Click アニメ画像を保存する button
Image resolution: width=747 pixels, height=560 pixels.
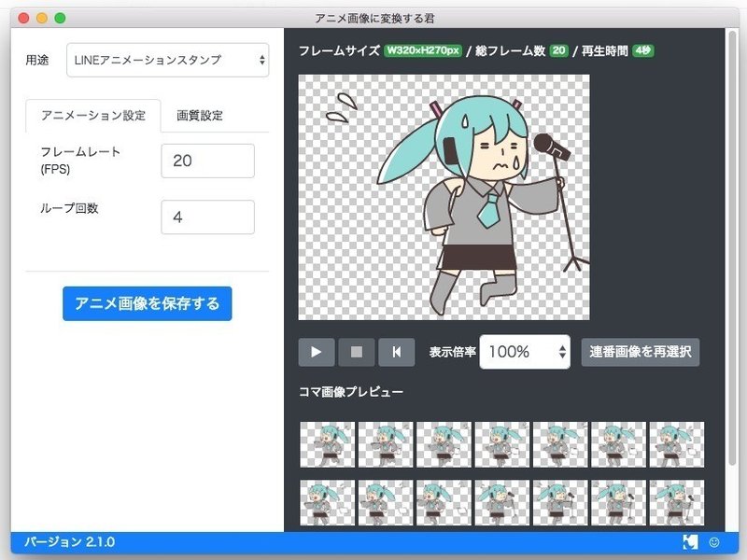148,303
